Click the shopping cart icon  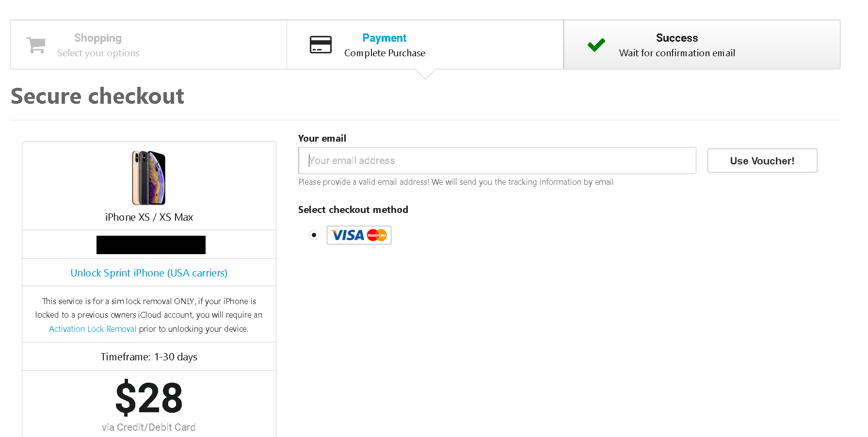click(36, 45)
